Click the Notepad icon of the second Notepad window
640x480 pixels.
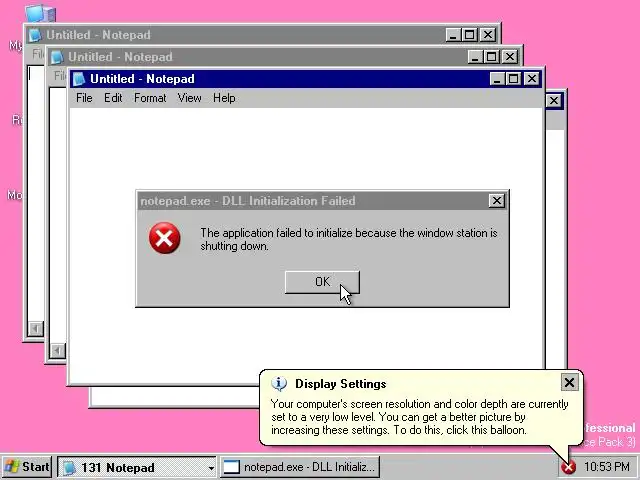(x=57, y=57)
